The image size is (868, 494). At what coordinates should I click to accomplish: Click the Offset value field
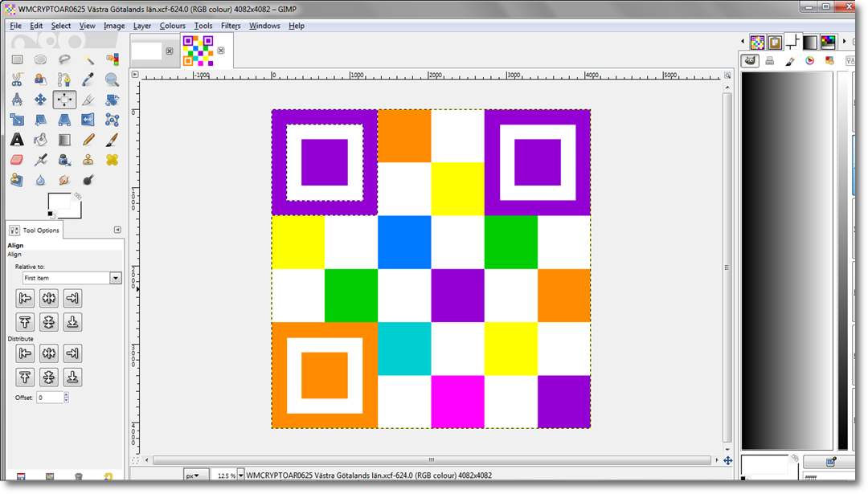coord(50,397)
